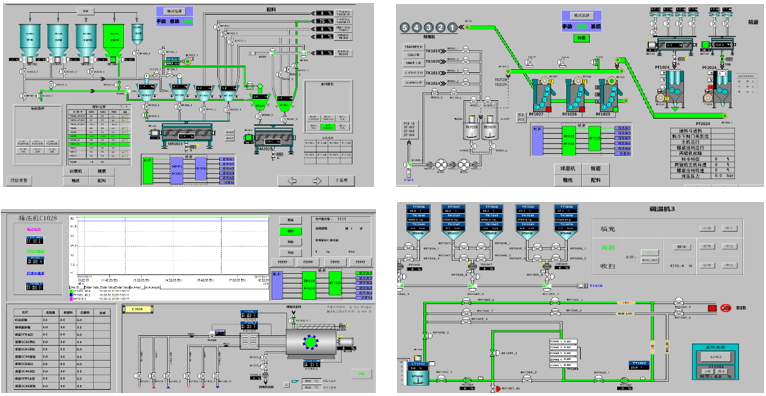Switch to 手动 mode above green 转换 button

(567, 27)
